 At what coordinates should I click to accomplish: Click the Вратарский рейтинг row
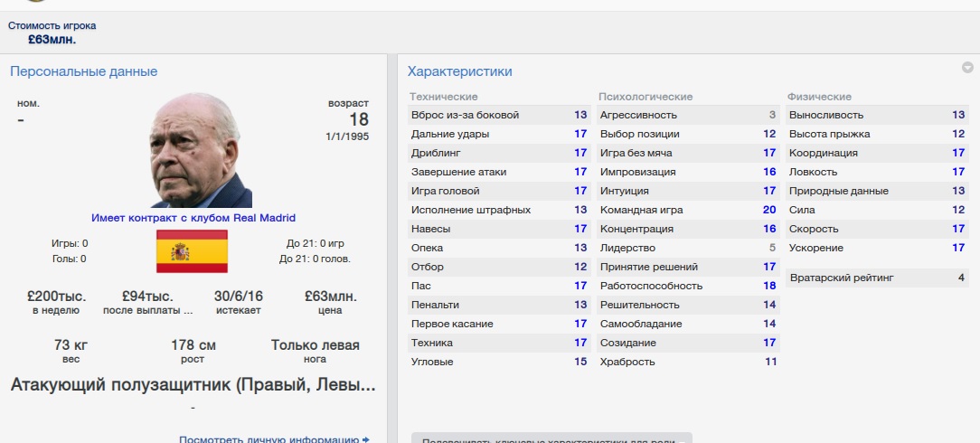click(876, 278)
